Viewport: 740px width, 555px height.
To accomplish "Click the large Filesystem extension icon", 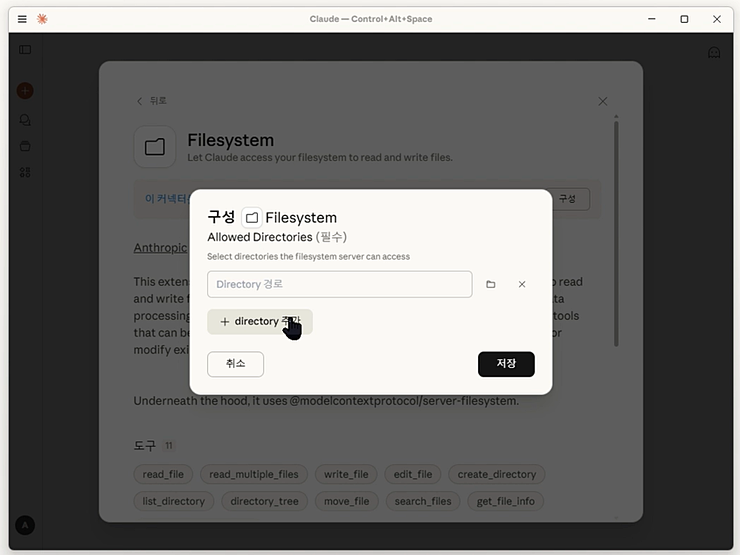I will [155, 147].
